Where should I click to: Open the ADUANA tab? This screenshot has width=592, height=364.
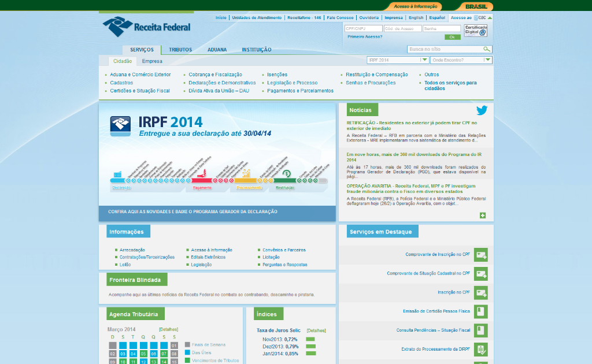217,50
